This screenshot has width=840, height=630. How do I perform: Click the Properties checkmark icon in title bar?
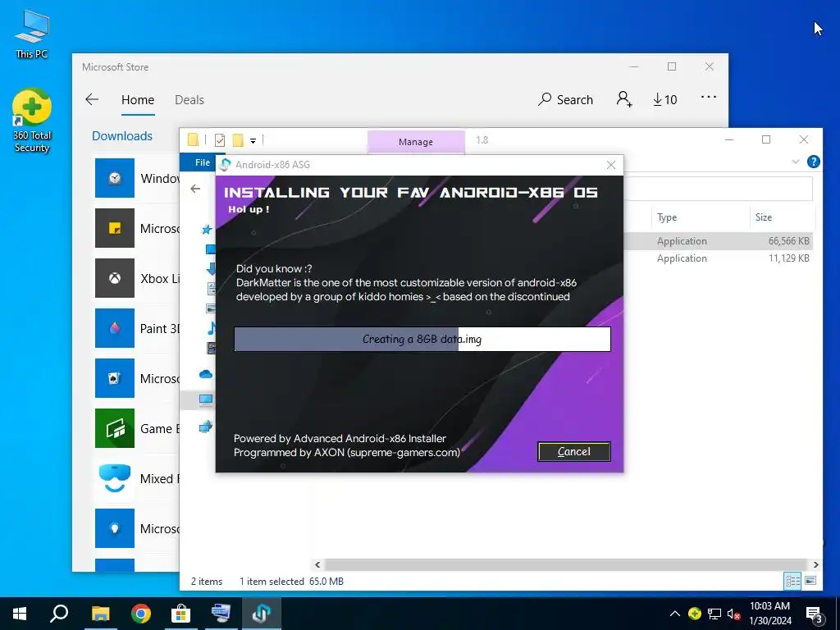220,140
